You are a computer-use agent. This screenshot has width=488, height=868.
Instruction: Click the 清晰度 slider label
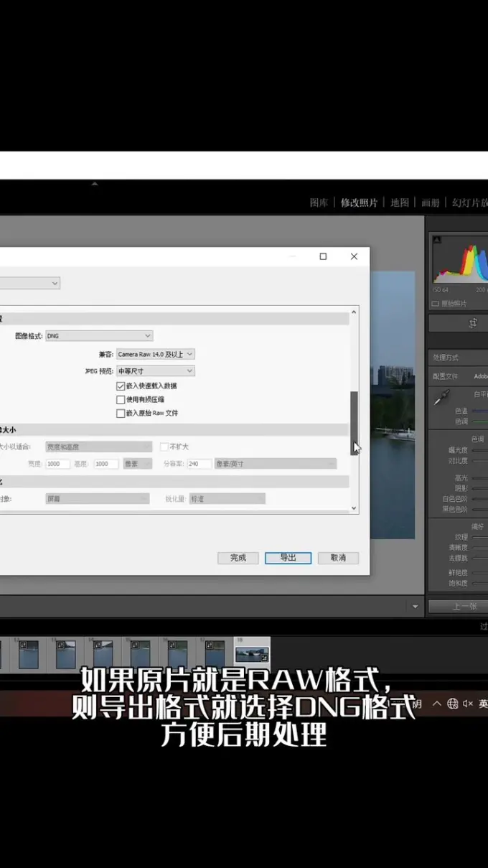(457, 547)
